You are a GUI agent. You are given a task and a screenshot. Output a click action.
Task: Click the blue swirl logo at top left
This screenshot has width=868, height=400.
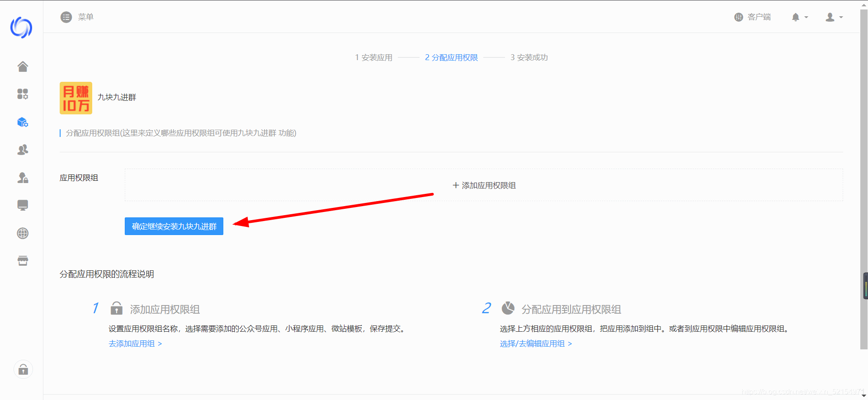(21, 28)
